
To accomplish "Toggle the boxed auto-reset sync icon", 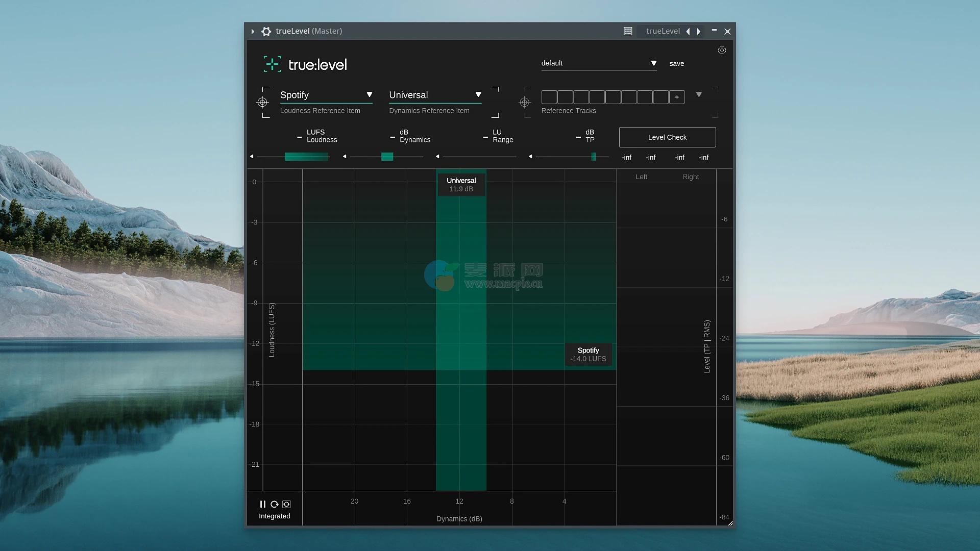I will click(286, 504).
